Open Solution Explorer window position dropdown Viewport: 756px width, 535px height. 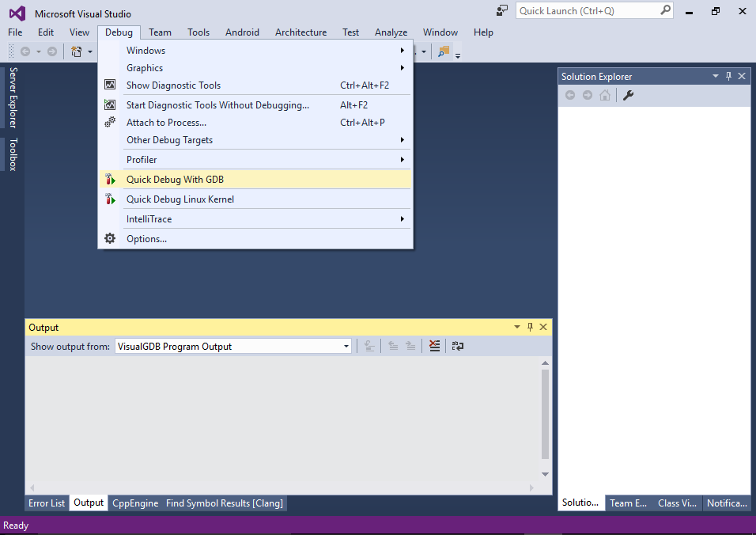[716, 76]
